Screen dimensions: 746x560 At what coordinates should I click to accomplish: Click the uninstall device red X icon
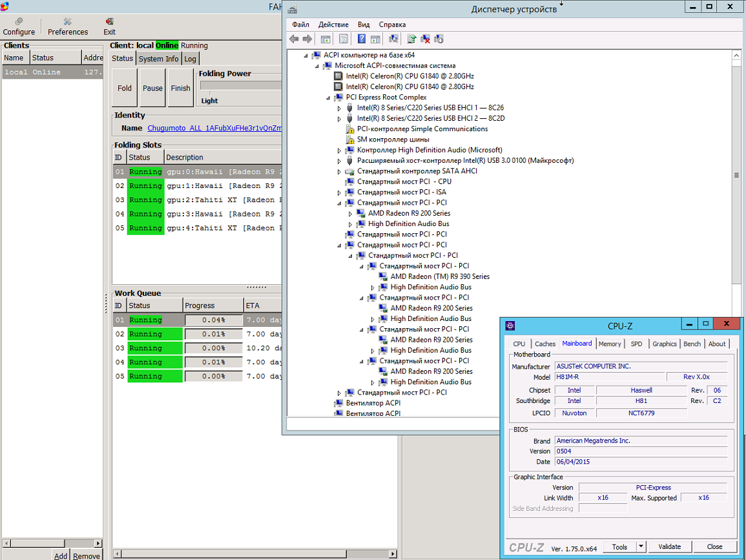point(425,39)
